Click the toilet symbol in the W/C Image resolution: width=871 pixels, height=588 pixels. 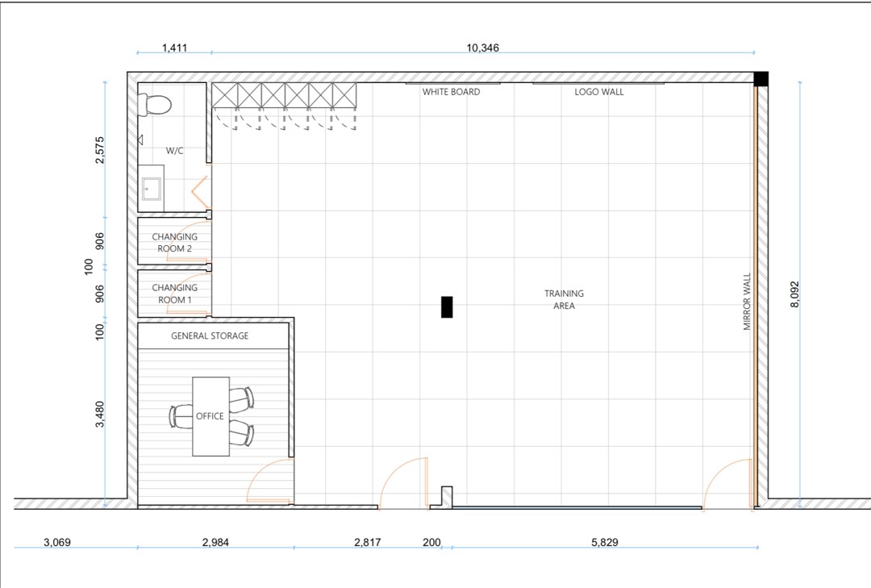click(x=154, y=105)
